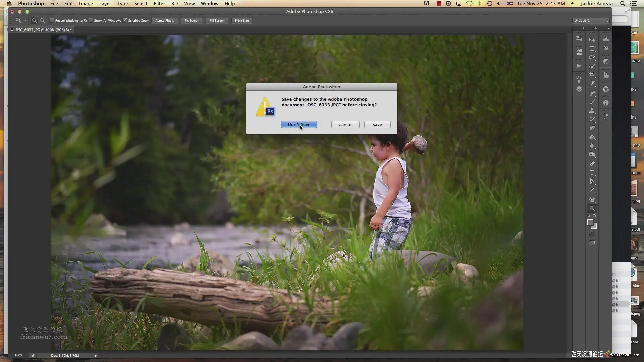Select the Horizontal Type tool

592,173
